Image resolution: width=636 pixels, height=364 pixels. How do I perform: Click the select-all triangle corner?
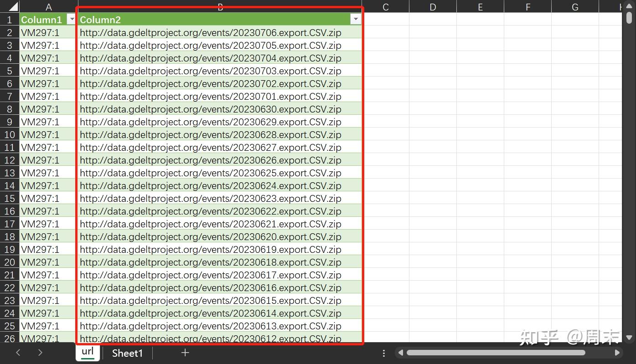coord(13,7)
